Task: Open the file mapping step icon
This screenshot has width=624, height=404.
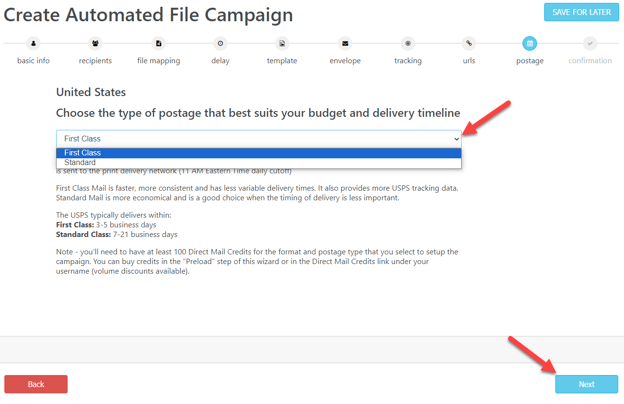Action: tap(158, 43)
